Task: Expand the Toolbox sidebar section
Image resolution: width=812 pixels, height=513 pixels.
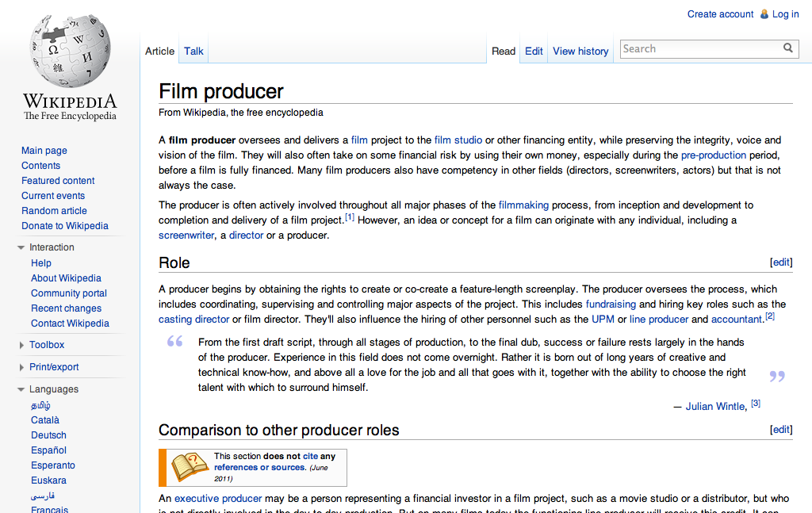Action: point(21,345)
